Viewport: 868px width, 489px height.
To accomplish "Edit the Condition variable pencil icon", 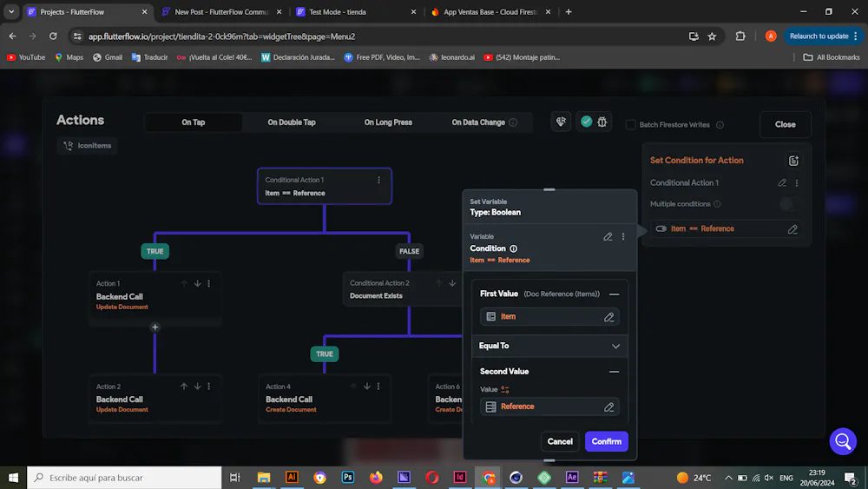I will [608, 236].
